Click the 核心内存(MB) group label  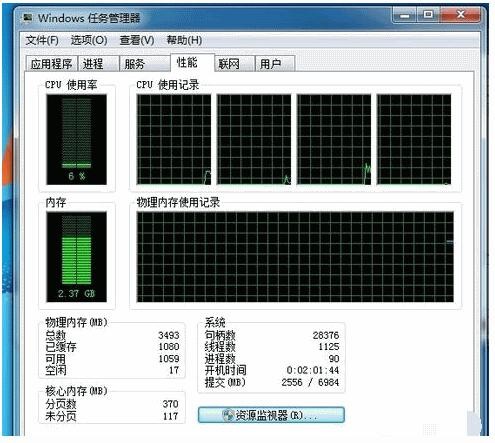click(x=76, y=391)
